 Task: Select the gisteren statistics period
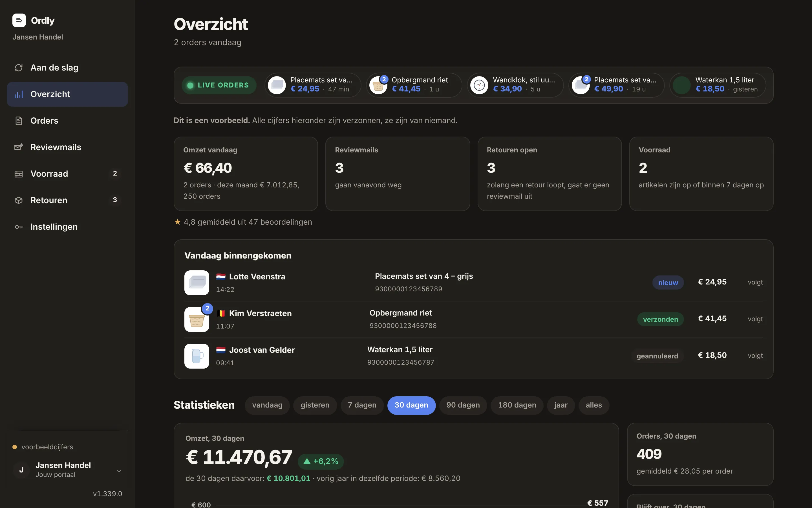coord(315,405)
